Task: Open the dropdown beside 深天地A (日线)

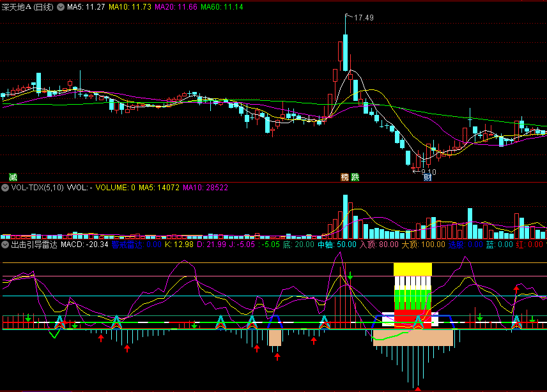Action: [61, 7]
